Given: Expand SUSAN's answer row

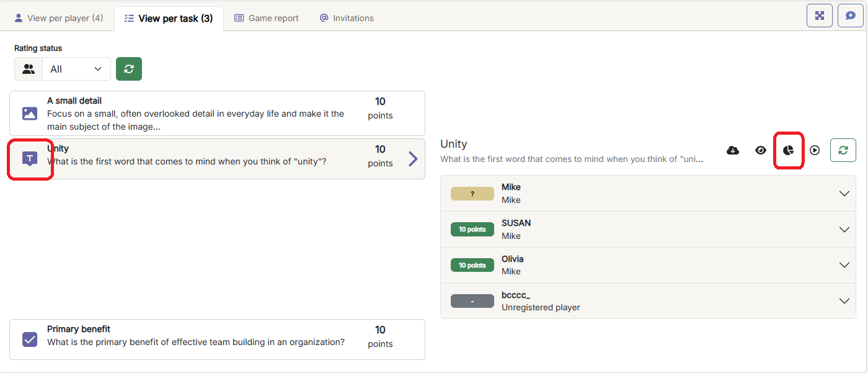Looking at the screenshot, I should (844, 230).
